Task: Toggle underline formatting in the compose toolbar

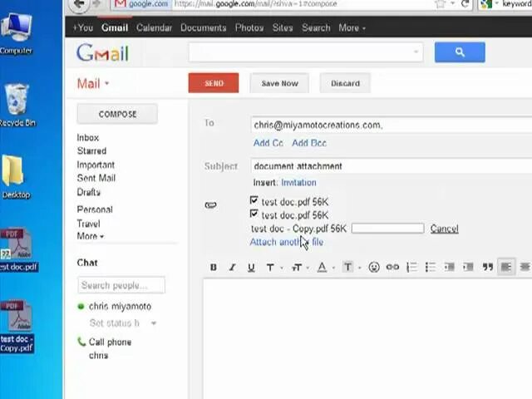Action: click(251, 268)
